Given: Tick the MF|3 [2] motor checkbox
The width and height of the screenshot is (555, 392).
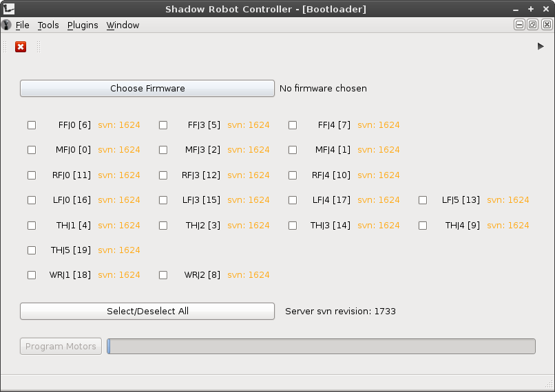Looking at the screenshot, I should coord(163,150).
